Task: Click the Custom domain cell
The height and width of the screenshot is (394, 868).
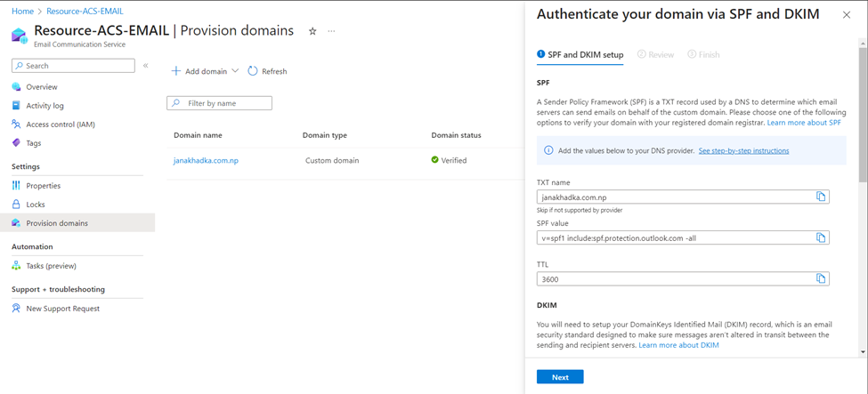Action: pos(332,160)
